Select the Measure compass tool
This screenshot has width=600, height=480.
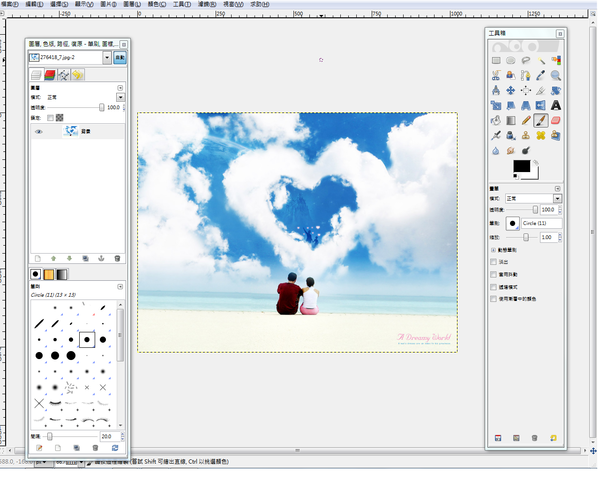pyautogui.click(x=496, y=90)
